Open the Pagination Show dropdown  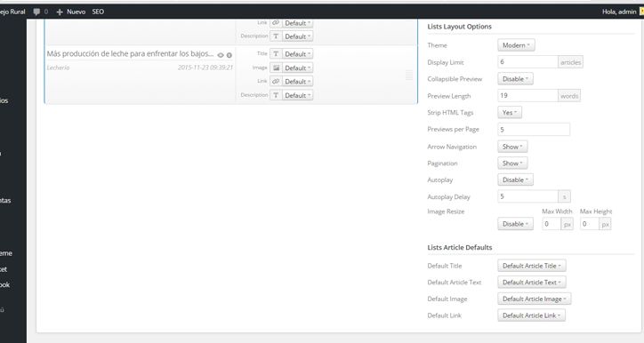(x=512, y=164)
